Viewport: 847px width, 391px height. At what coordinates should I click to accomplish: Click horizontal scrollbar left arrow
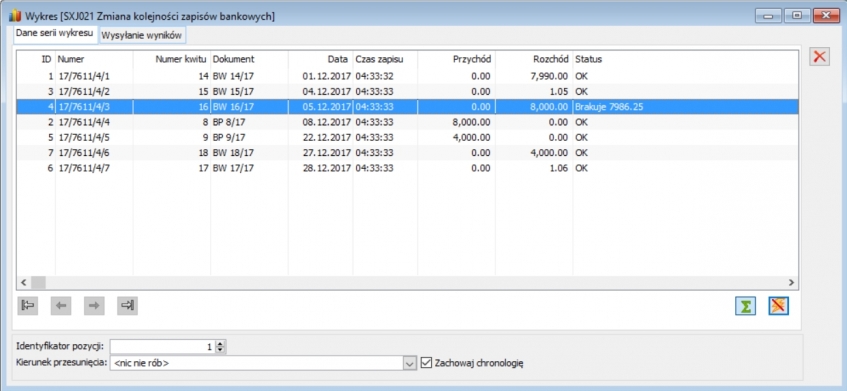click(x=23, y=282)
